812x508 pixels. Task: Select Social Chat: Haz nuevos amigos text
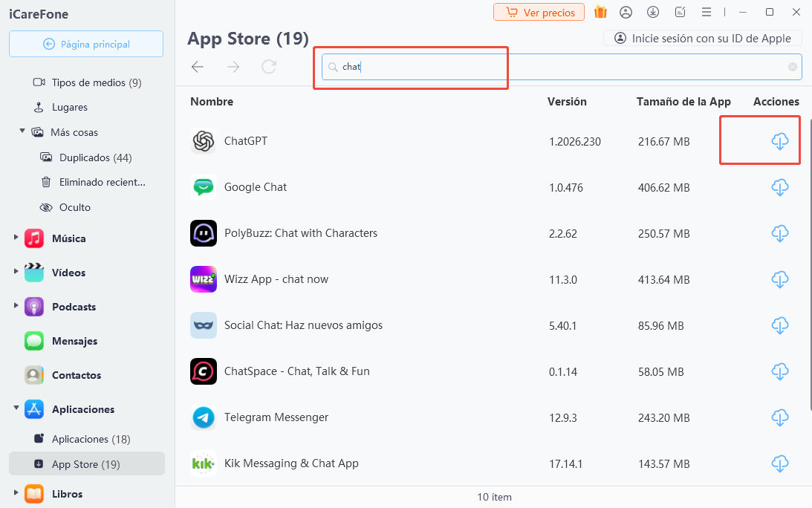(x=303, y=325)
